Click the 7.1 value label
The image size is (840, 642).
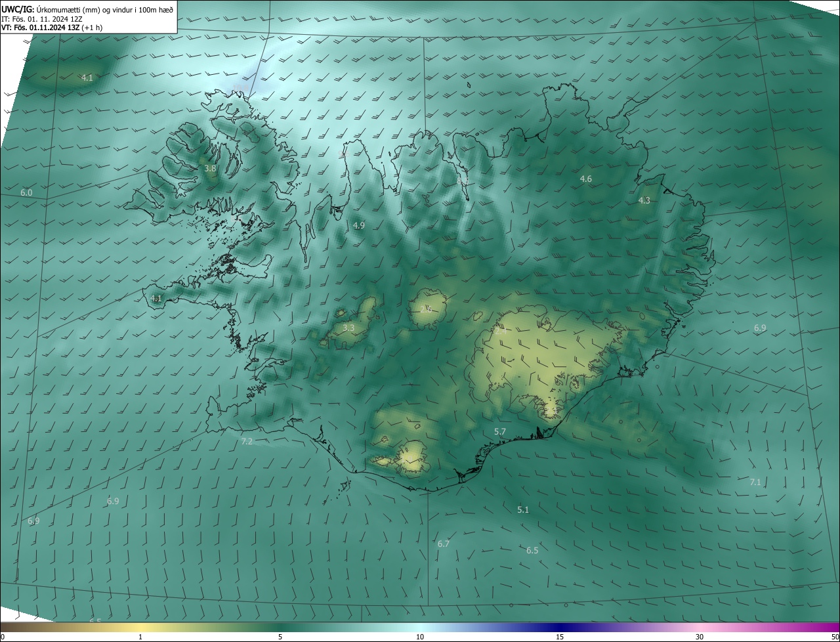[x=755, y=482]
